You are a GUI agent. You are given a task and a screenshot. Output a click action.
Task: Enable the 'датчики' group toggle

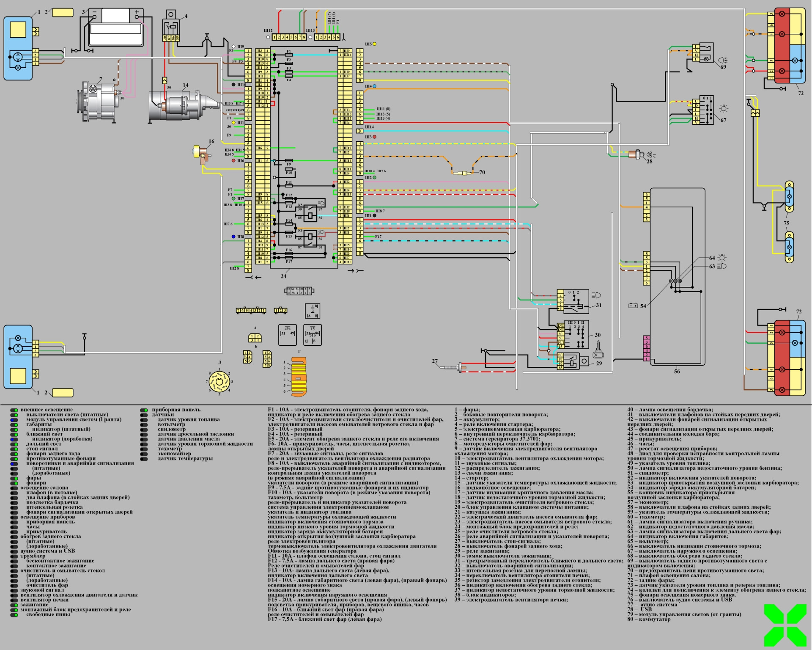144,415
